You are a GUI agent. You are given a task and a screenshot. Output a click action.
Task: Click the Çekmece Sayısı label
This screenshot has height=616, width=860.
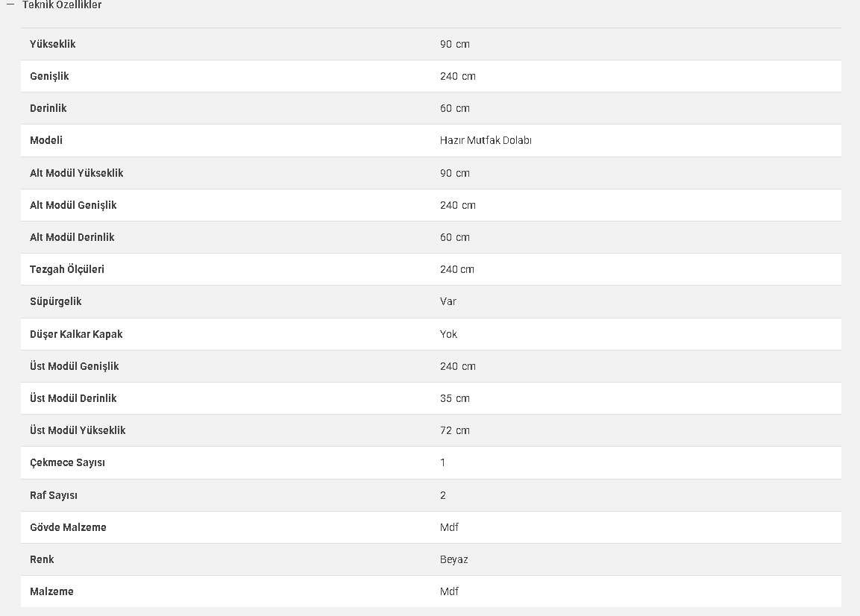(x=67, y=462)
